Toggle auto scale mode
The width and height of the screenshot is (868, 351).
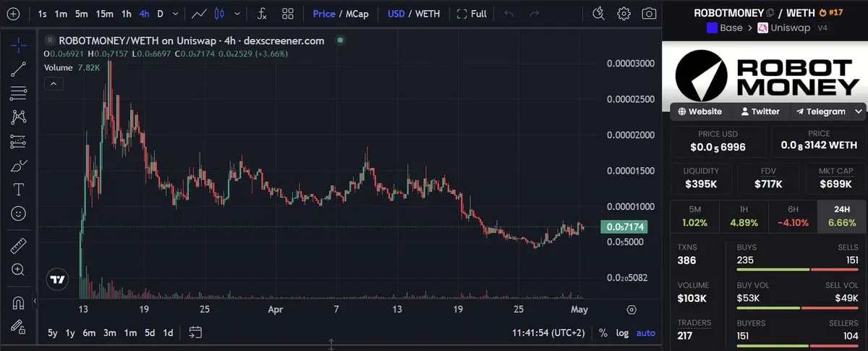[x=645, y=333]
